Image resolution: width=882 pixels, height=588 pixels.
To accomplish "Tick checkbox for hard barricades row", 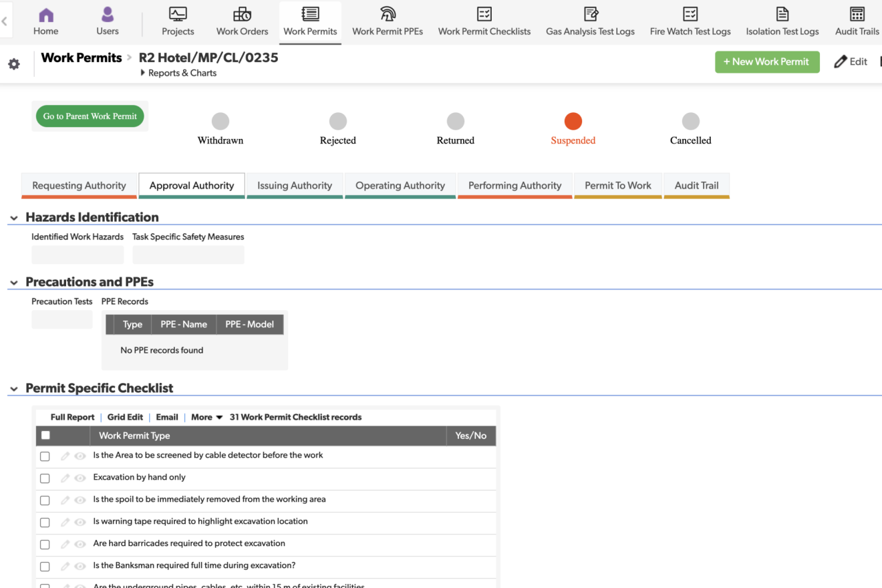I will [45, 545].
